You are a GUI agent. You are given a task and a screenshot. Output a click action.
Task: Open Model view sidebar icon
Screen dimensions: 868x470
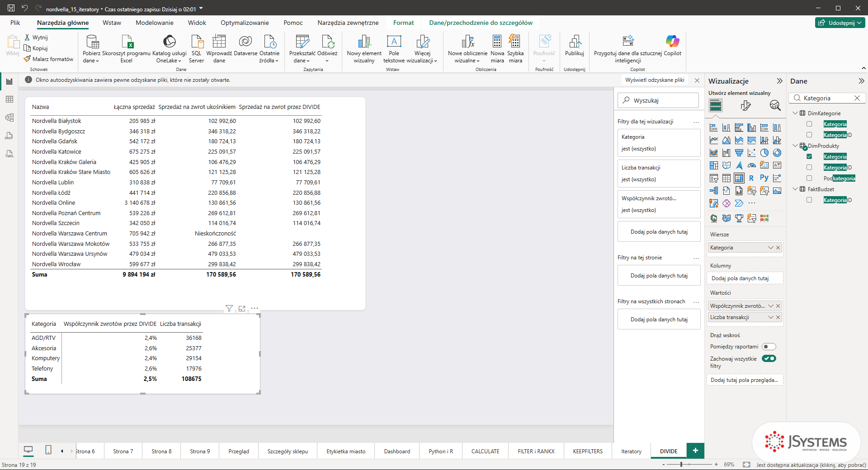point(9,117)
